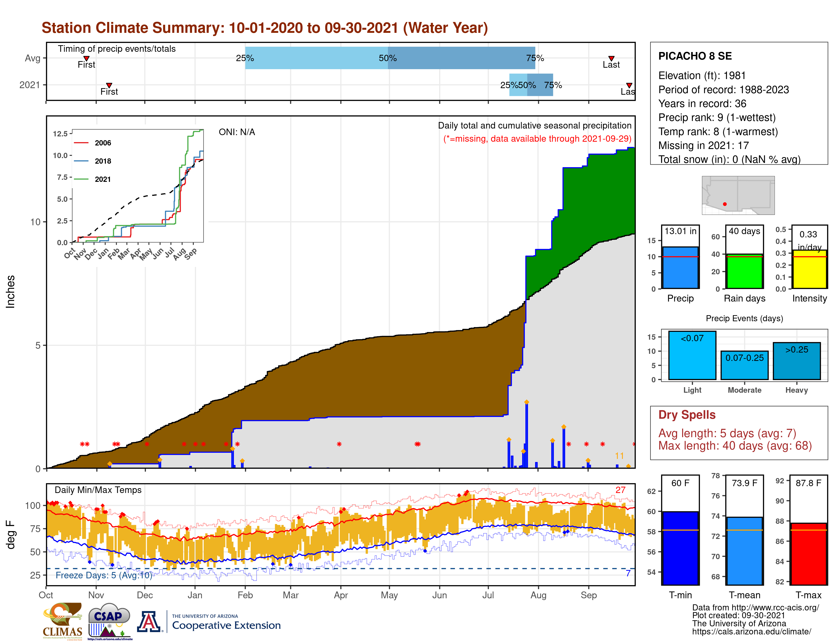Click the Heavy >0.25 events bar
The width and height of the screenshot is (834, 644).
tap(797, 361)
